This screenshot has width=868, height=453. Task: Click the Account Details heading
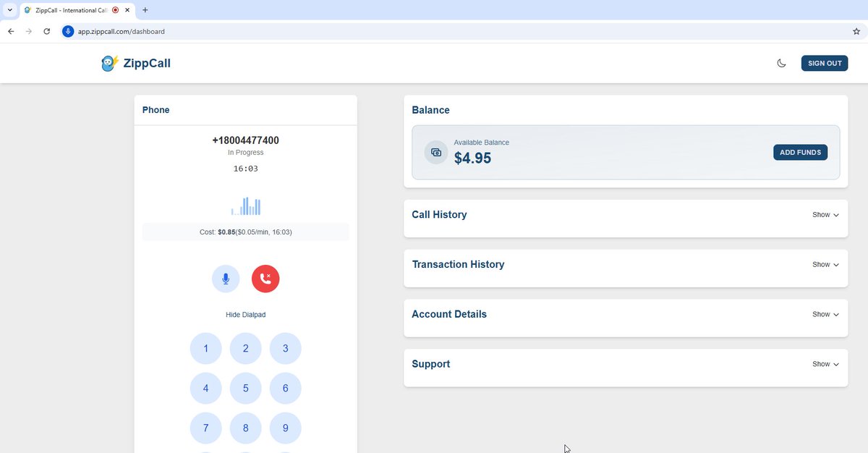click(x=449, y=315)
